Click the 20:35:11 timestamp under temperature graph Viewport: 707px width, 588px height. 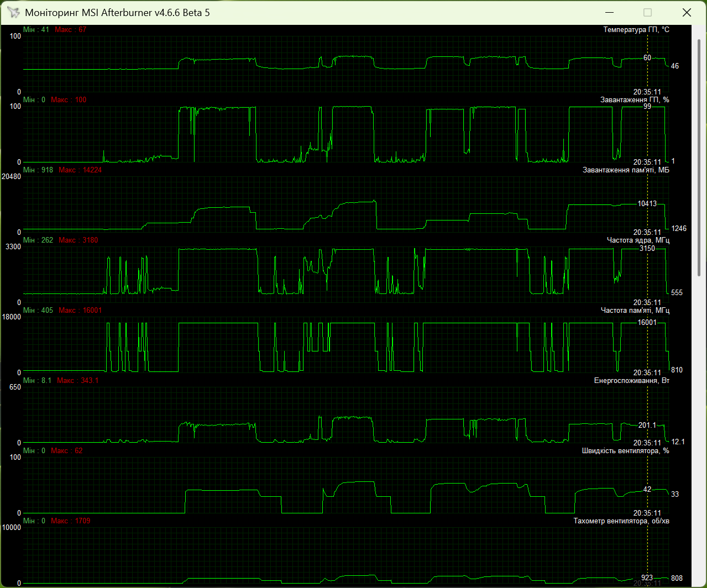click(x=647, y=92)
